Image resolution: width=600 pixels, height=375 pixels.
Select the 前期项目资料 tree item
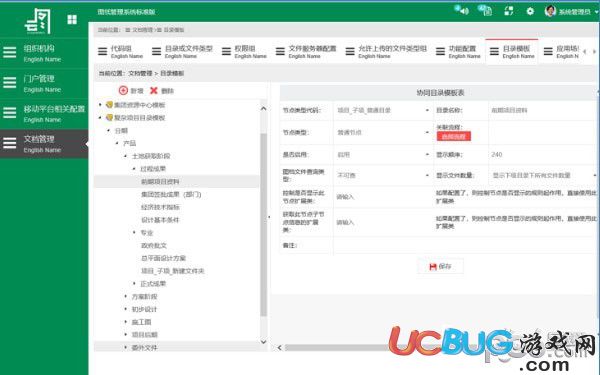[160, 181]
